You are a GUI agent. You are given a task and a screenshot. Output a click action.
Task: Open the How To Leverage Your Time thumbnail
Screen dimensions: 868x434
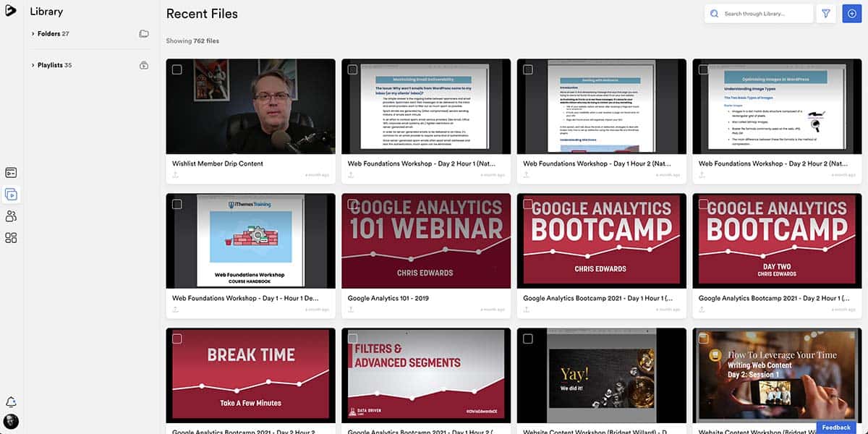(x=777, y=375)
